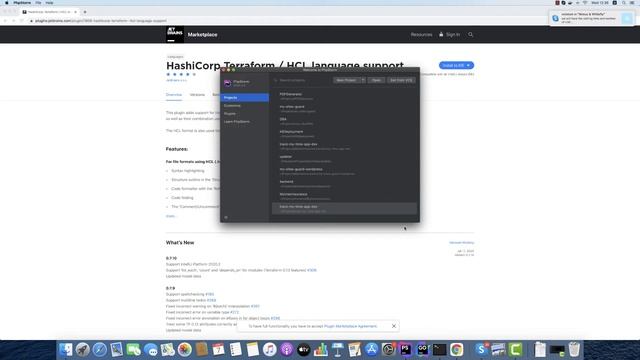Dismiss the agreement notification banner
The width and height of the screenshot is (640, 360).
coord(394,326)
